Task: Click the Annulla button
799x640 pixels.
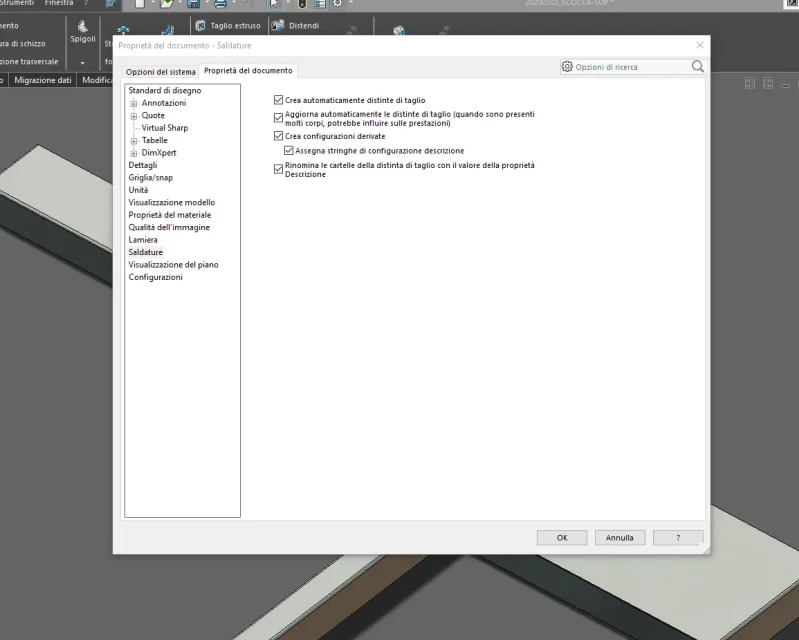Action: 620,538
